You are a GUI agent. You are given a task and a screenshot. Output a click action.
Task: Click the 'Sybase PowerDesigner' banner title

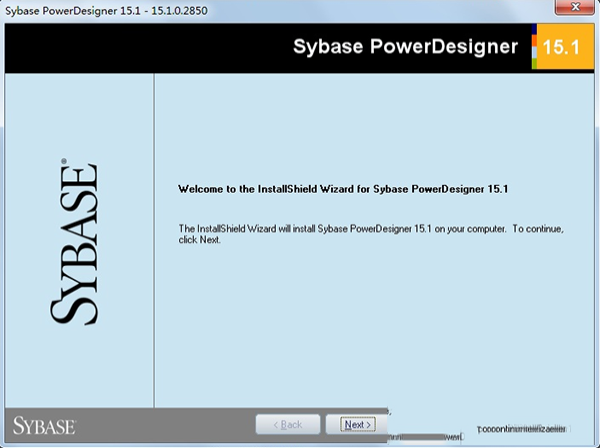pos(405,47)
